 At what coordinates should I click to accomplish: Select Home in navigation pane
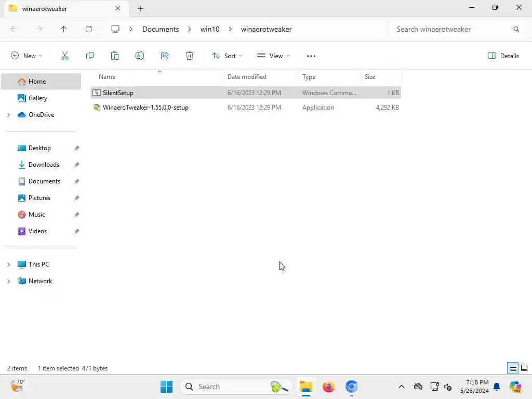[x=41, y=82]
